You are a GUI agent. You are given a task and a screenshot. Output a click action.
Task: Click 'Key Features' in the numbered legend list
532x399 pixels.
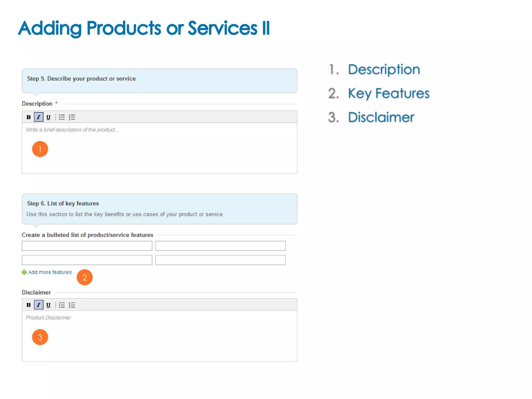(389, 94)
